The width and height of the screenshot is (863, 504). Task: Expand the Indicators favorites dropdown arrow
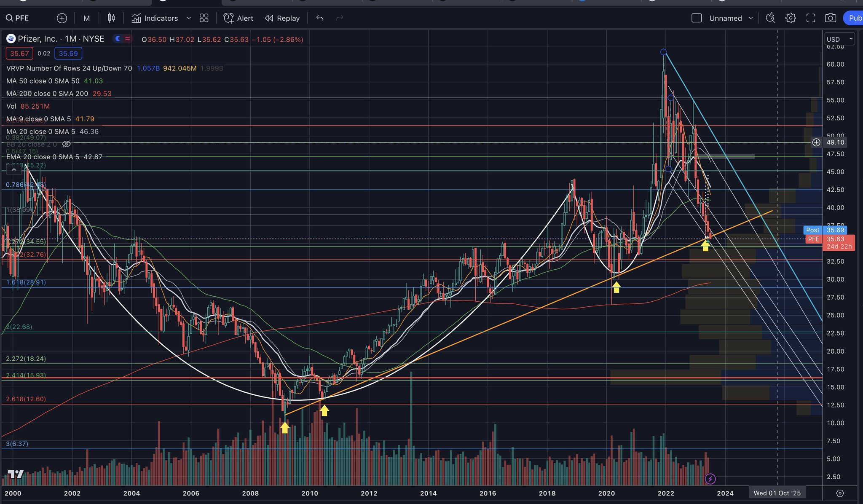click(x=189, y=18)
